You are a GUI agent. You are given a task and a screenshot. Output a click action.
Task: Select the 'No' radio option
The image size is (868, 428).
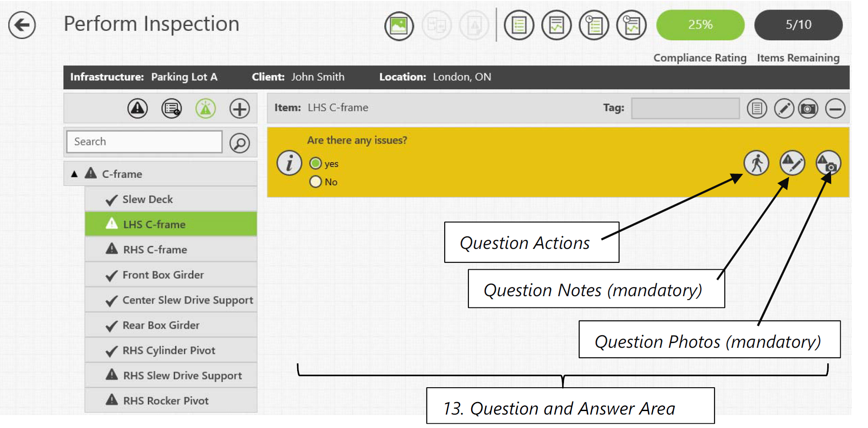(316, 182)
